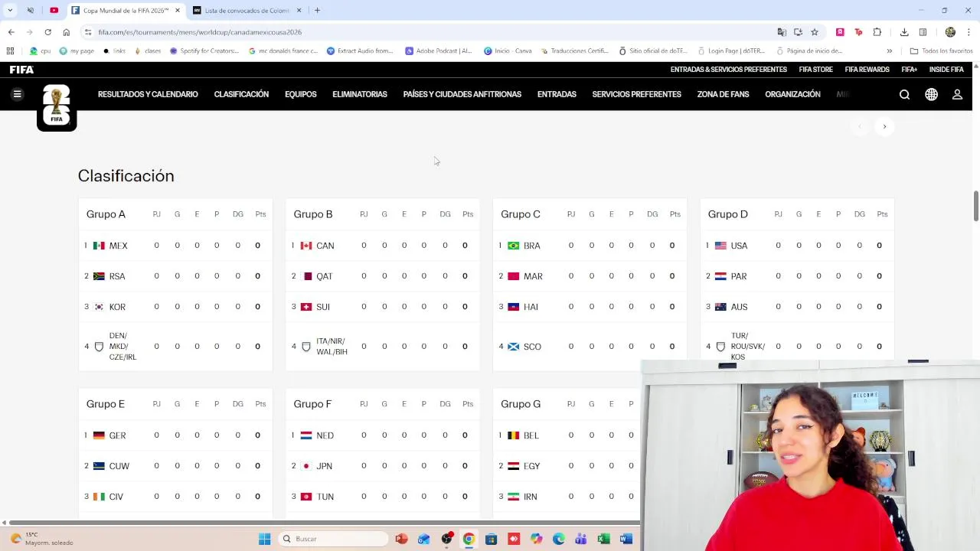
Task: Open the weather widget showing 15°C
Action: click(42, 539)
